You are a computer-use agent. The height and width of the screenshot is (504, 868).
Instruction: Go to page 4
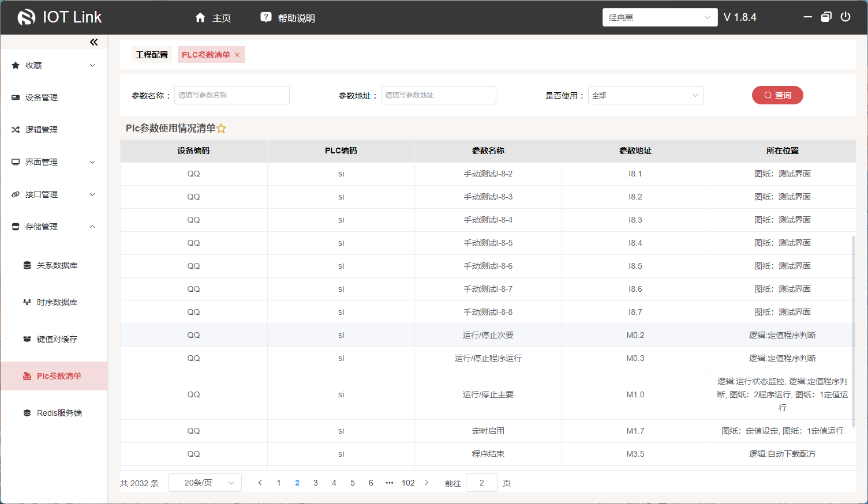(x=334, y=483)
